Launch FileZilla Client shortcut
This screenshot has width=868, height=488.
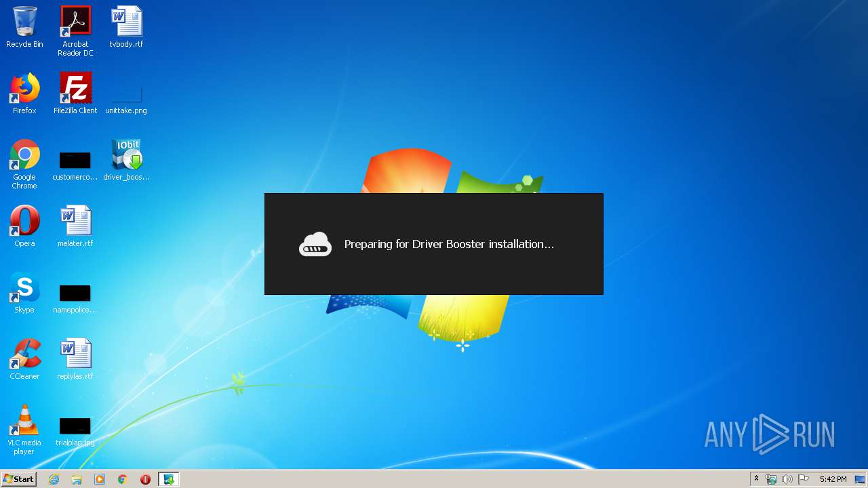point(75,94)
